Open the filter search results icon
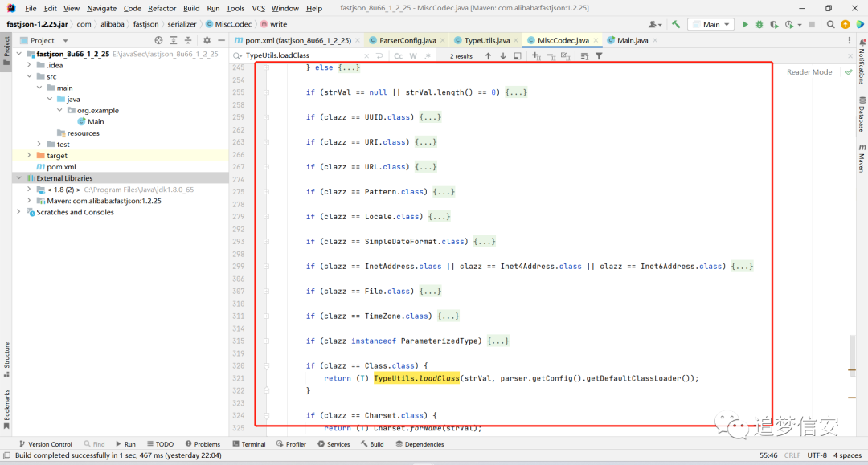868x465 pixels. pos(599,56)
